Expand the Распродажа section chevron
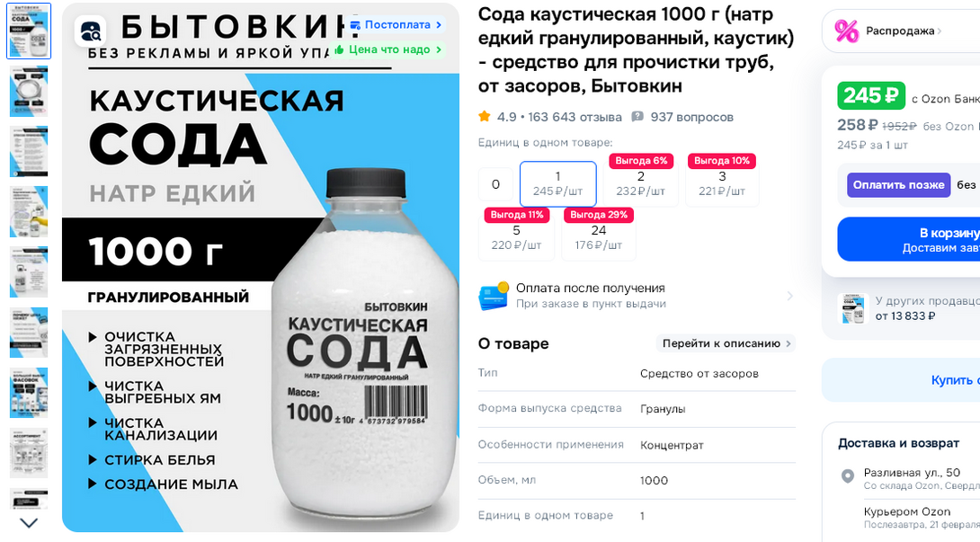 pyautogui.click(x=939, y=31)
